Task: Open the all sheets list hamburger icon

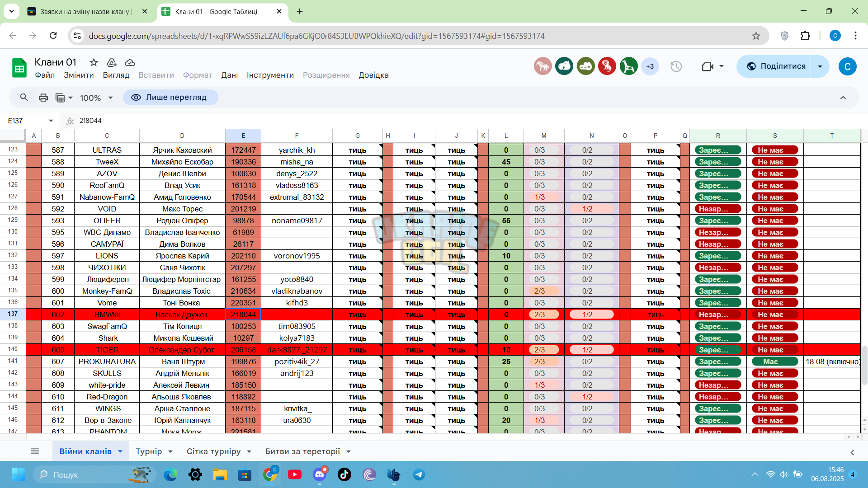Action: click(35, 451)
